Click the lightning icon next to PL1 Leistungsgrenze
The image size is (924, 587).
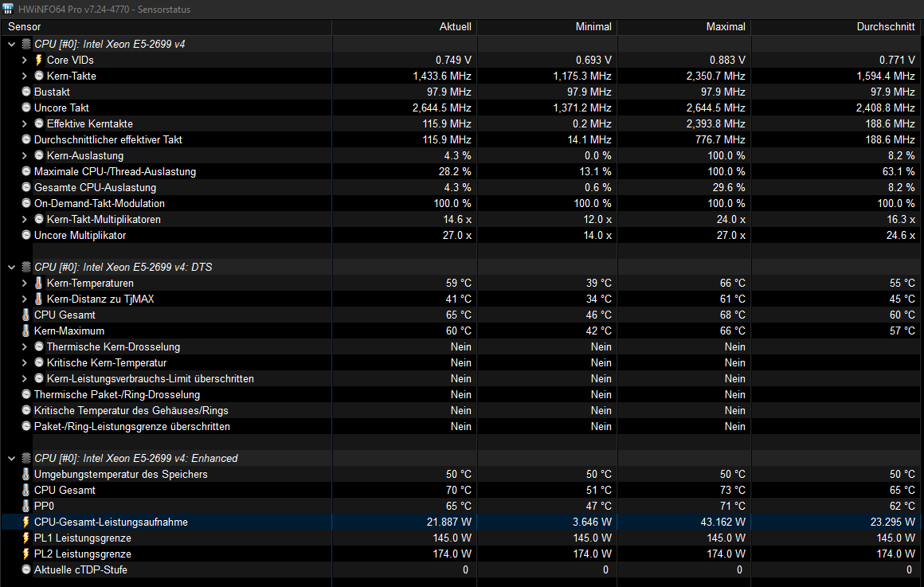26,538
